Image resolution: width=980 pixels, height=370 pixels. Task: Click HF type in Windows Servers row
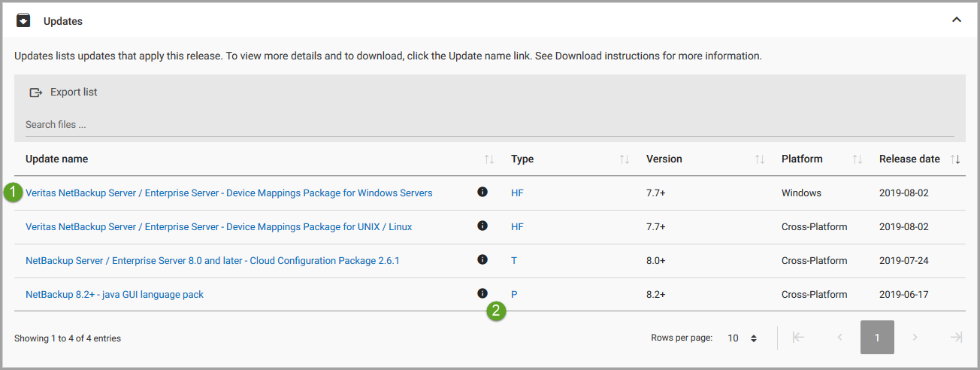517,193
